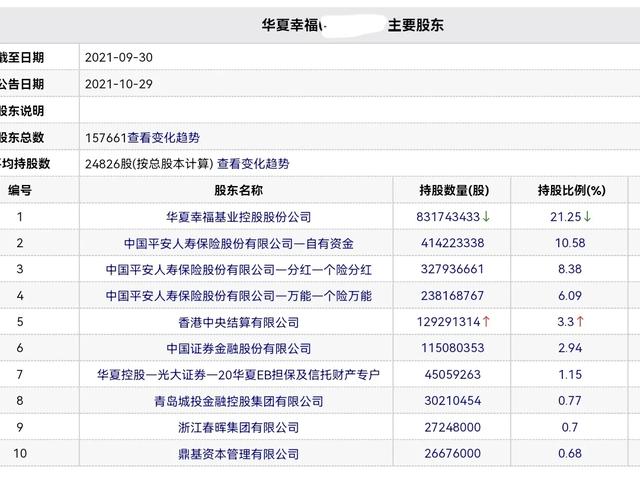Image resolution: width=640 pixels, height=479 pixels.
Task: Select shareholder total 157661
Action: pyautogui.click(x=106, y=138)
